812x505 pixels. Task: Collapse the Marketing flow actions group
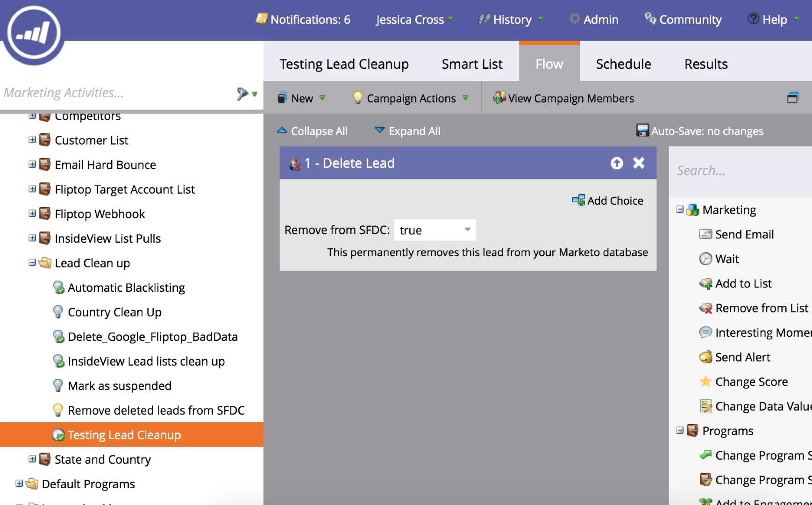[680, 209]
